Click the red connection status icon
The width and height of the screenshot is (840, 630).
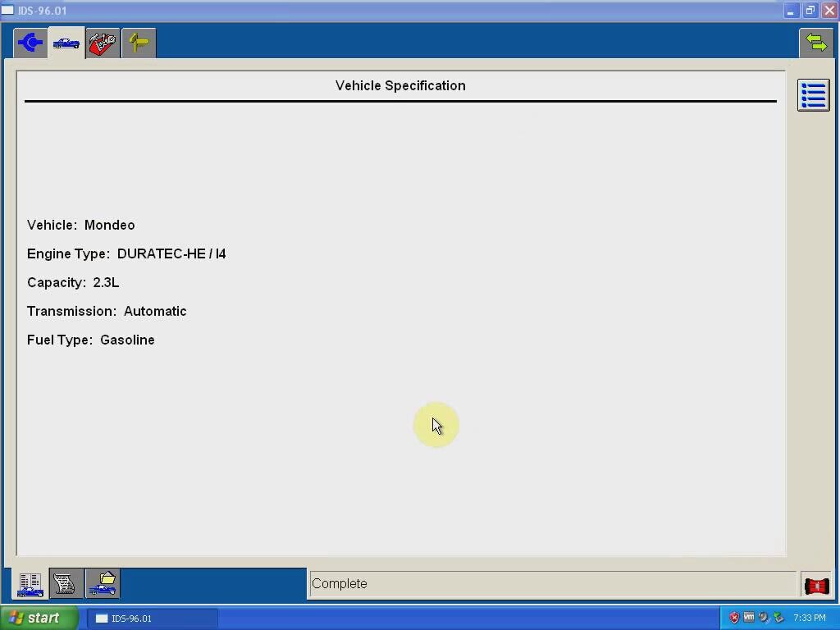coord(816,586)
